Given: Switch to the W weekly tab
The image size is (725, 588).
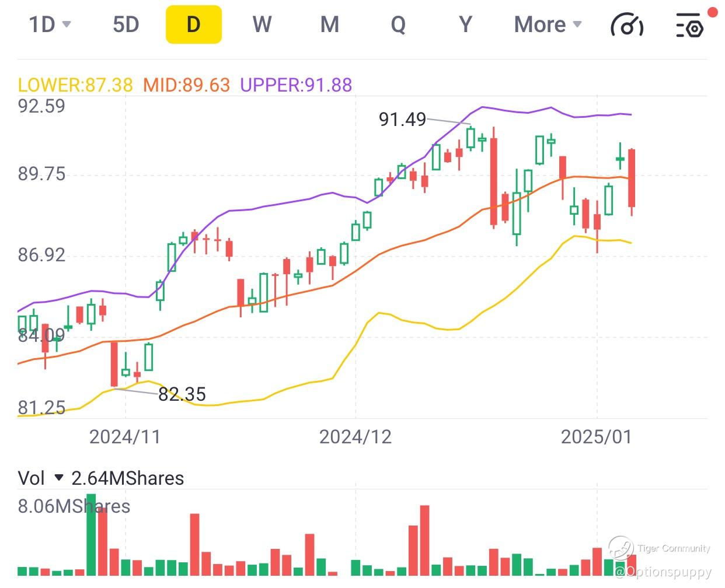Looking at the screenshot, I should point(262,24).
